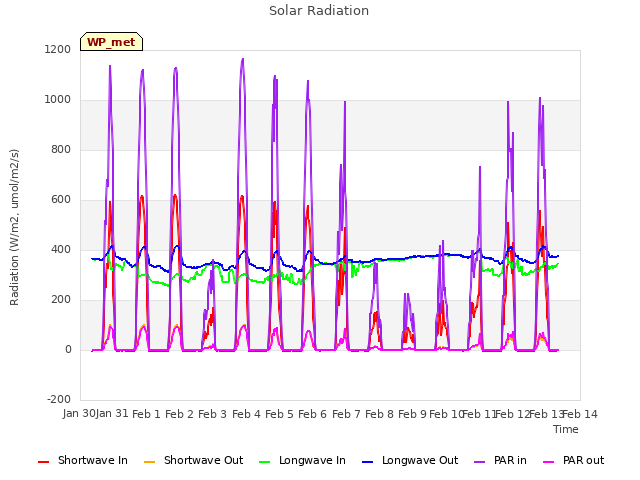Click the 400 y-axis tick label
The height and width of the screenshot is (480, 640).
click(x=61, y=249)
